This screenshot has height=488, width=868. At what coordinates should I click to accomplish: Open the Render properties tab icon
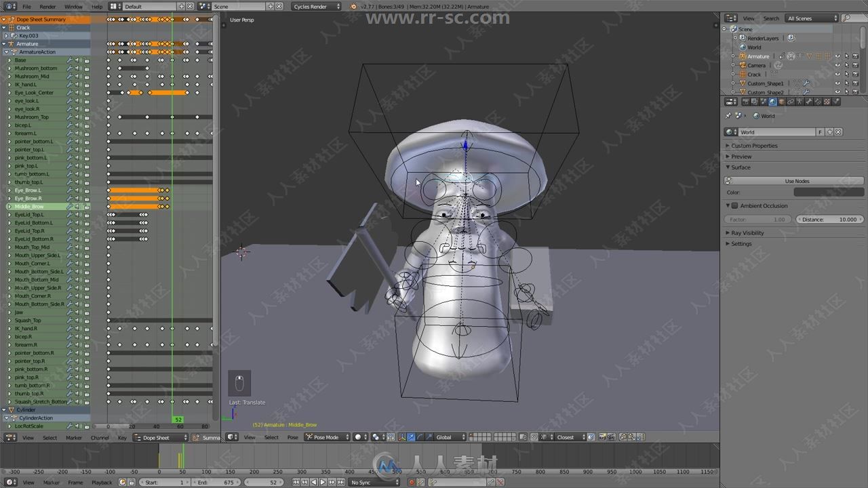pos(745,102)
